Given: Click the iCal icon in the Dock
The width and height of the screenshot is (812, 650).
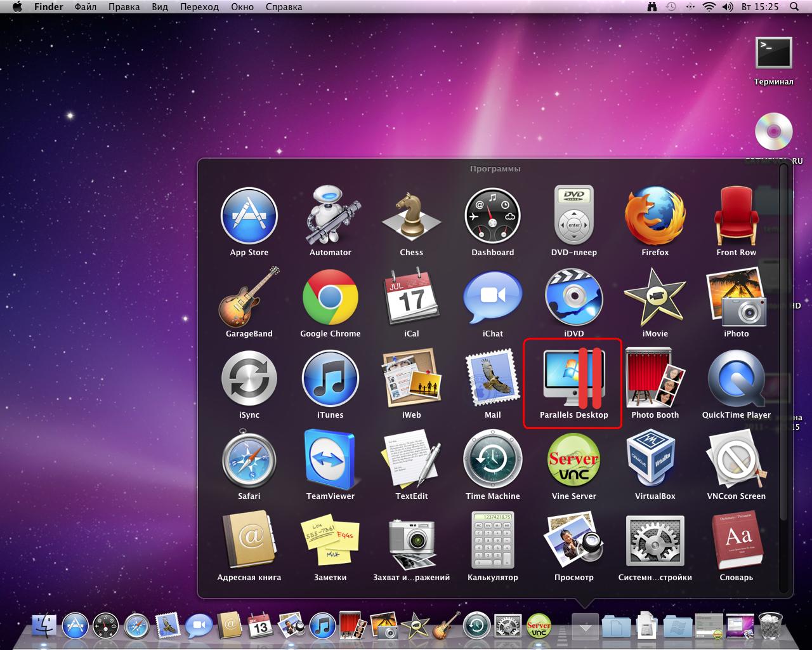Looking at the screenshot, I should (260, 627).
